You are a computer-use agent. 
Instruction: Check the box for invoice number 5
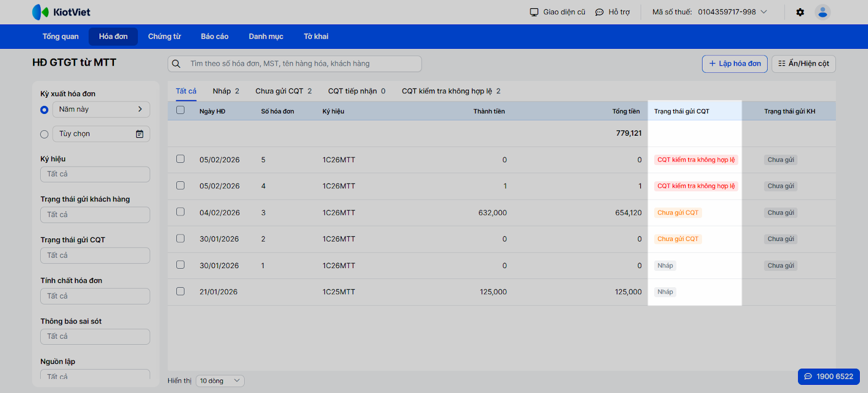[x=181, y=159]
